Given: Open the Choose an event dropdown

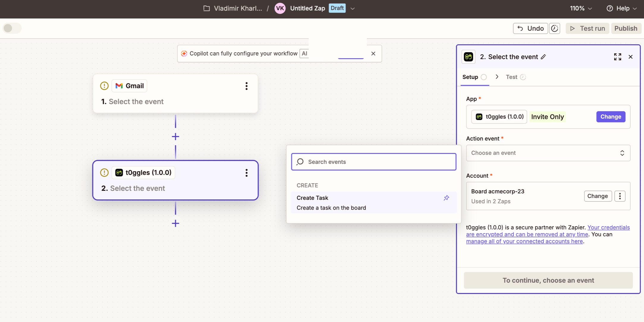Looking at the screenshot, I should (548, 153).
